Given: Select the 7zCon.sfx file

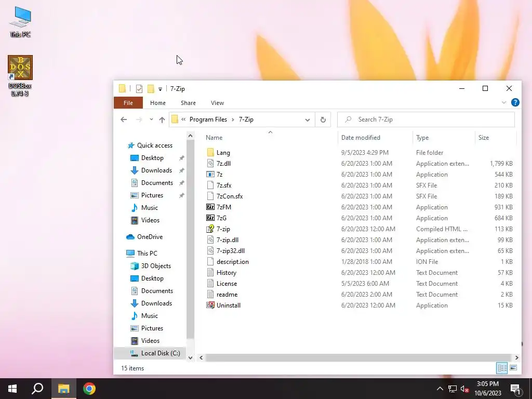Looking at the screenshot, I should click(x=230, y=196).
